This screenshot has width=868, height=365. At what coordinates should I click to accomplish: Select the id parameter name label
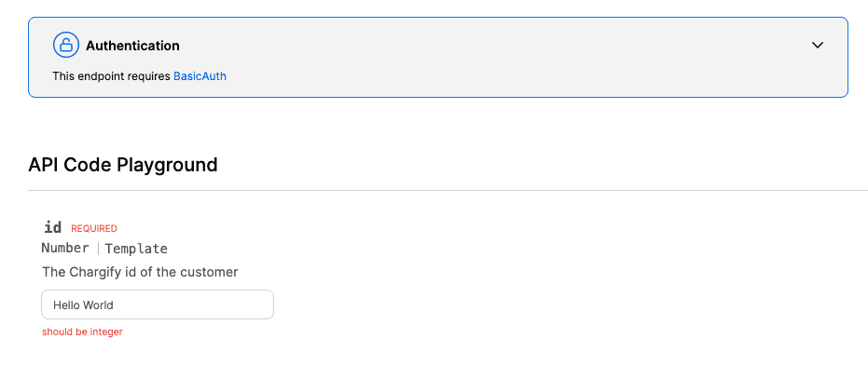[53, 227]
